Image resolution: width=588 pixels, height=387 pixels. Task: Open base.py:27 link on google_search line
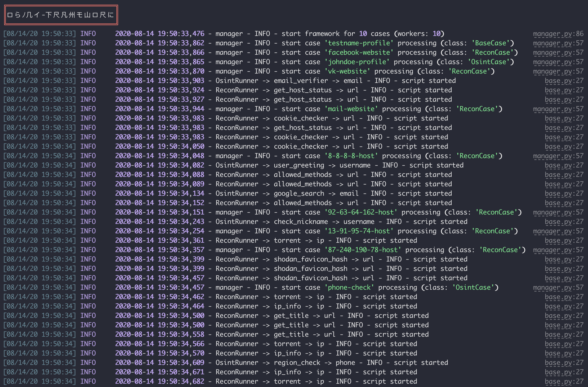564,193
